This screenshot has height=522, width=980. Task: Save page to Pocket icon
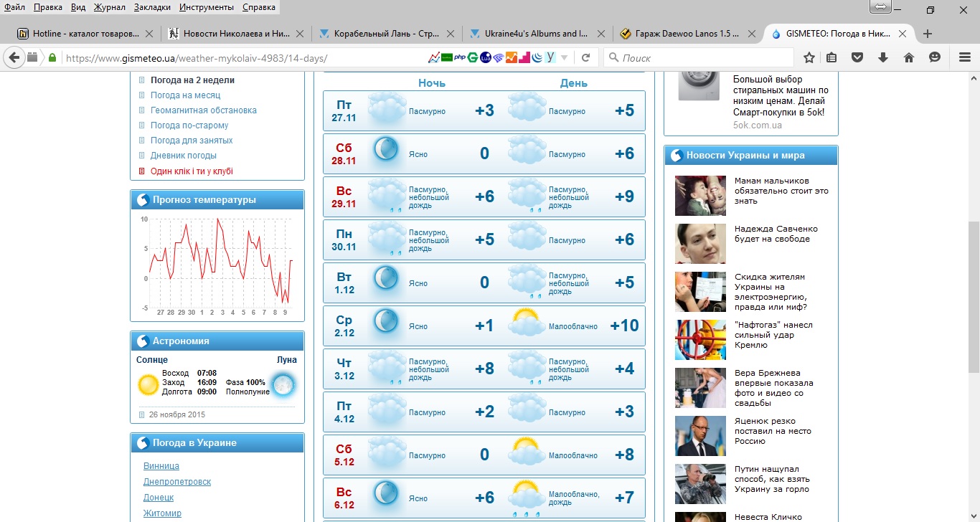pyautogui.click(x=857, y=58)
